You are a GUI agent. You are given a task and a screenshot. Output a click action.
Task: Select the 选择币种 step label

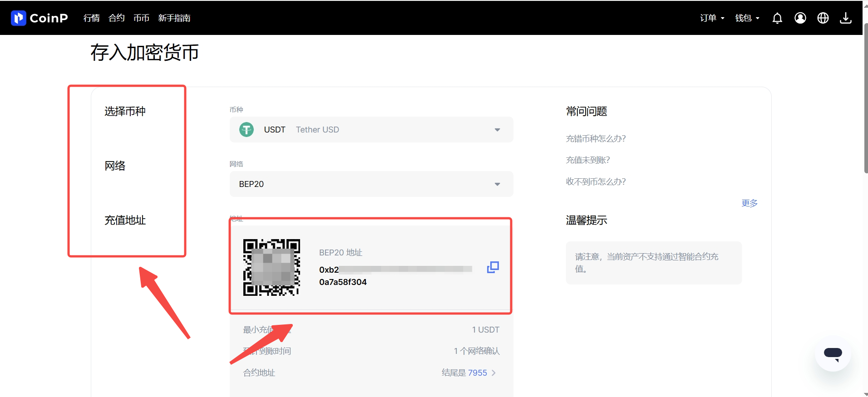pos(125,112)
